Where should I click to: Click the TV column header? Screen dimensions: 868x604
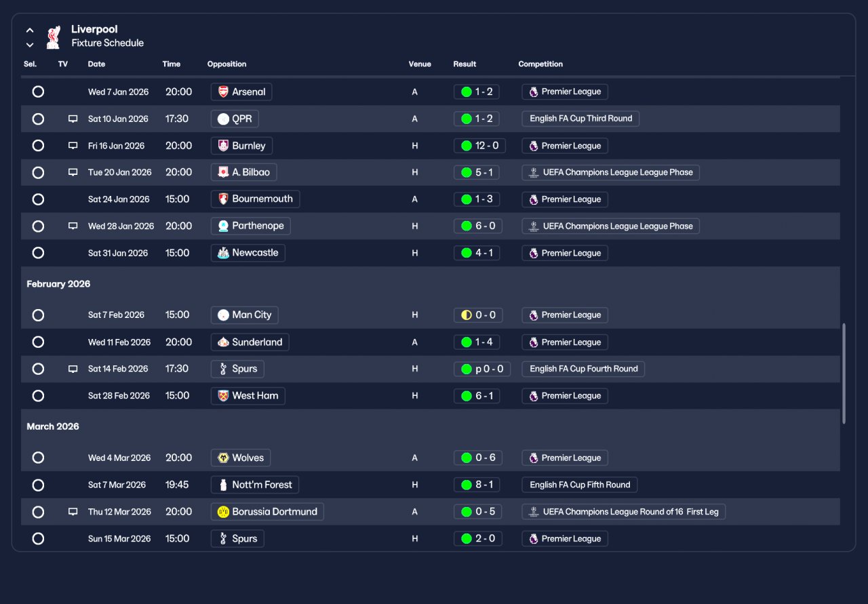point(63,64)
